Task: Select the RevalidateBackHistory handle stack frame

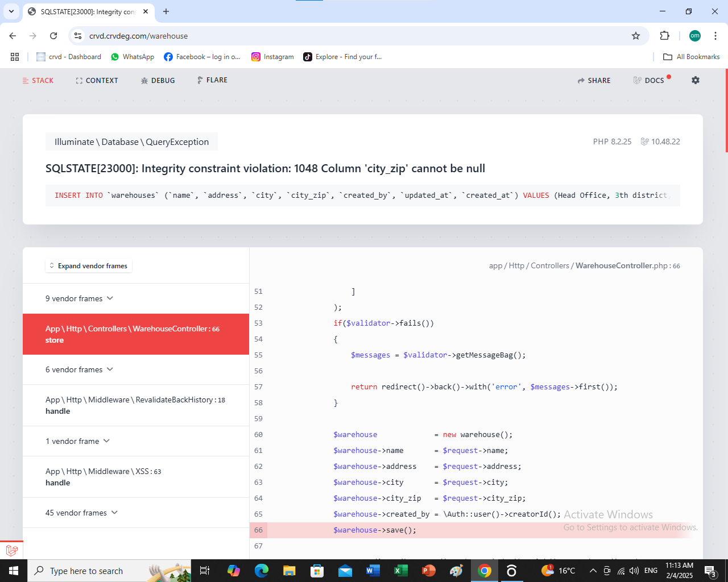Action: (x=135, y=405)
